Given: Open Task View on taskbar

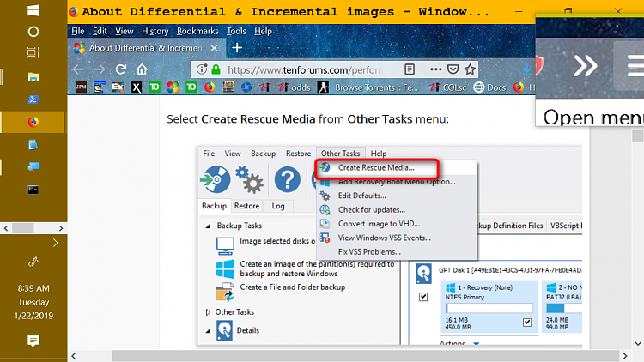Looking at the screenshot, I should click(33, 52).
